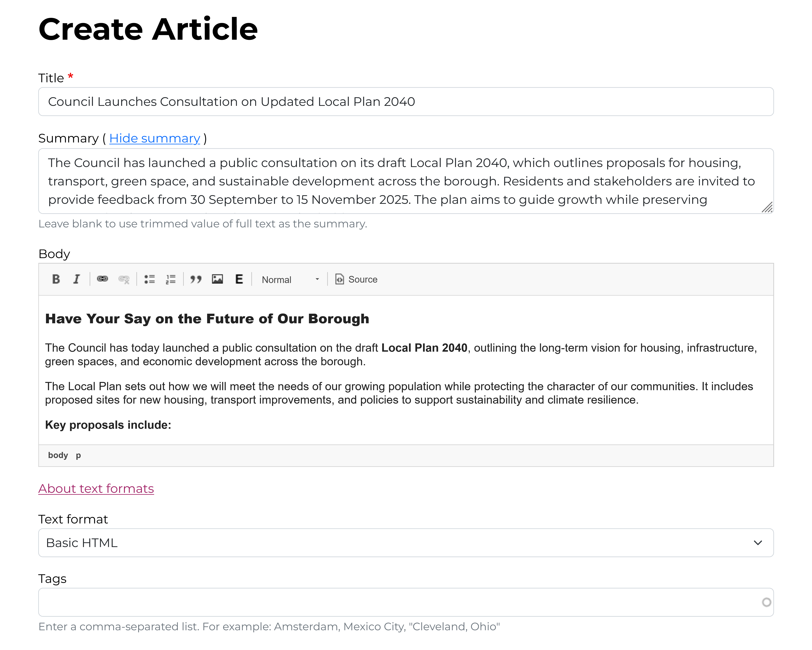Viewport: 812px width, 650px height.
Task: Insert a link using the link icon
Action: (x=103, y=279)
